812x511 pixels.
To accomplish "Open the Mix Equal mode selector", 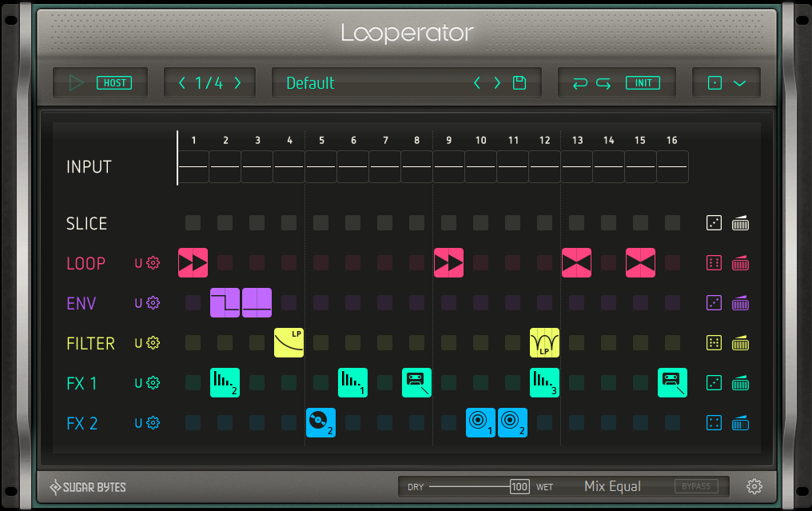I will [613, 486].
